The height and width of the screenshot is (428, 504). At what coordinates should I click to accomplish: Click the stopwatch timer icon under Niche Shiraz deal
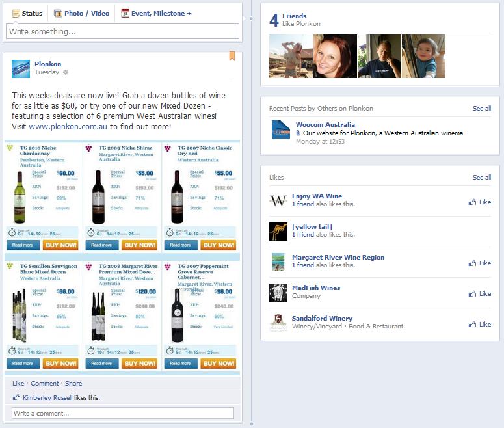(x=91, y=232)
